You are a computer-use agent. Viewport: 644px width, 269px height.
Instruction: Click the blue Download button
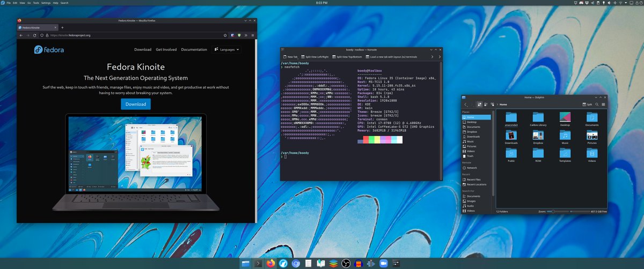(136, 104)
